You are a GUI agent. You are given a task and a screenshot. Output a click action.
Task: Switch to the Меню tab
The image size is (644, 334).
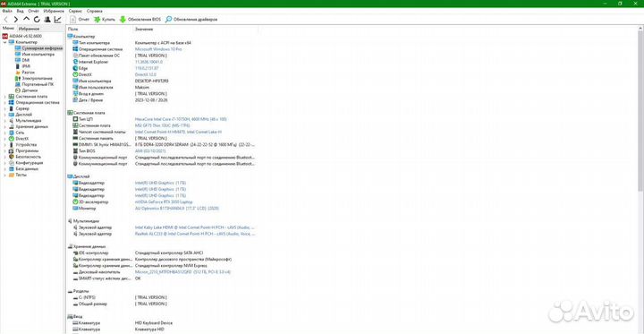(x=8, y=29)
